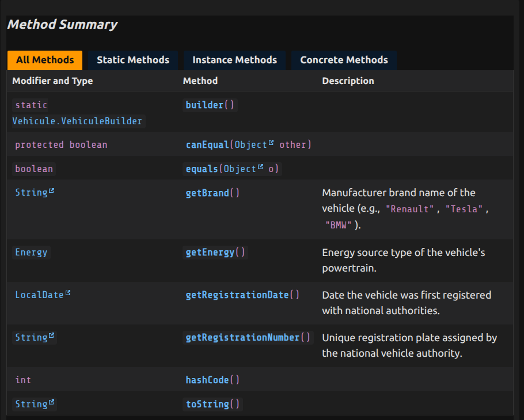Open Vehicule.VehiculeBuilder return type link
The height and width of the screenshot is (420, 524).
point(77,121)
